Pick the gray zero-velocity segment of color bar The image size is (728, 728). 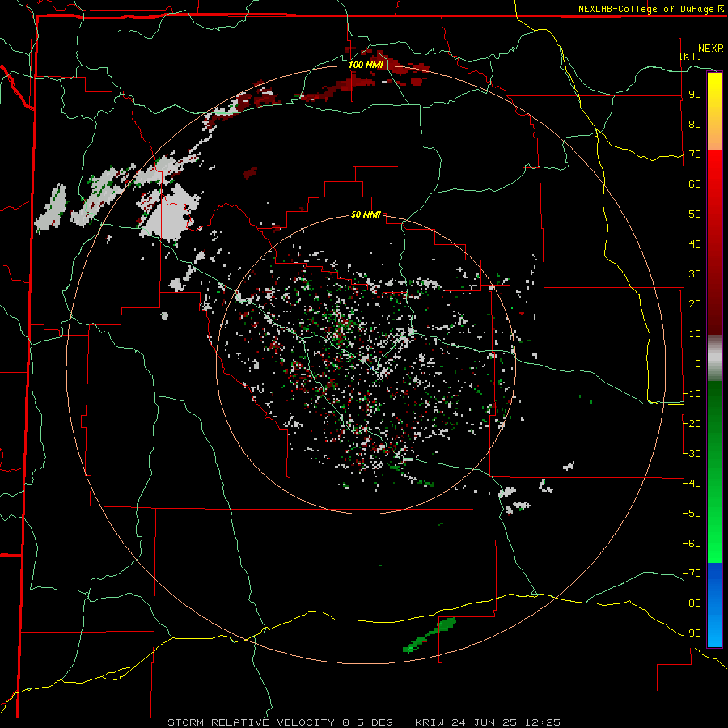(714, 358)
